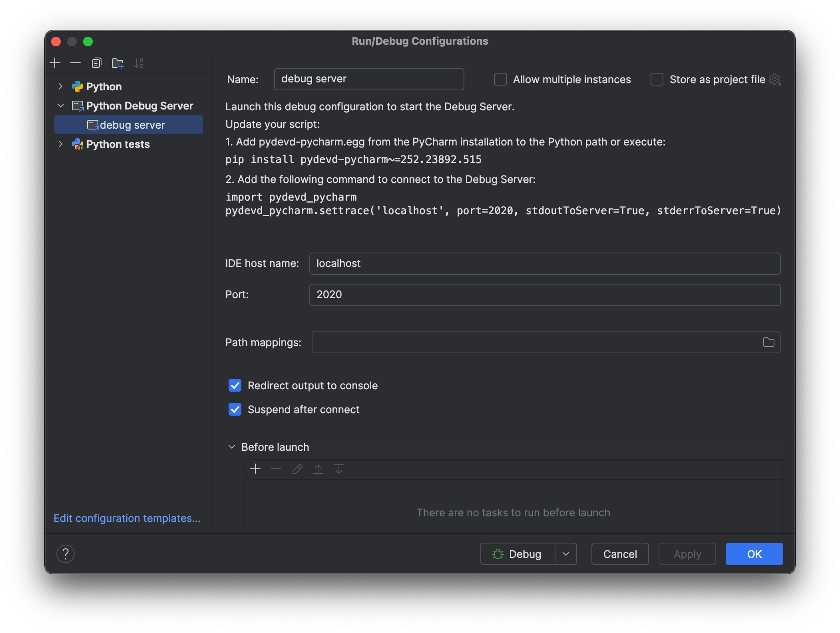The image size is (840, 633).
Task: Click the Sort Configurations alphabetically icon
Action: pyautogui.click(x=138, y=63)
